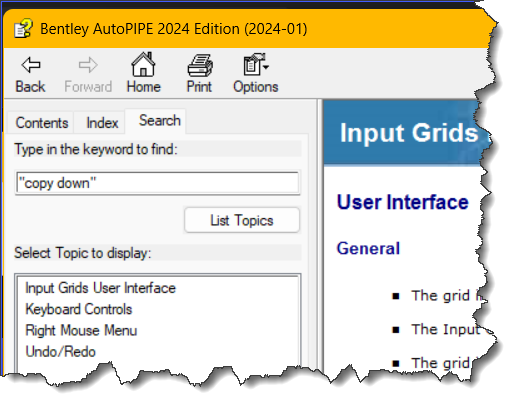The image size is (519, 408).
Task: Select 'Input Grids User Interface' topic
Action: (x=100, y=288)
